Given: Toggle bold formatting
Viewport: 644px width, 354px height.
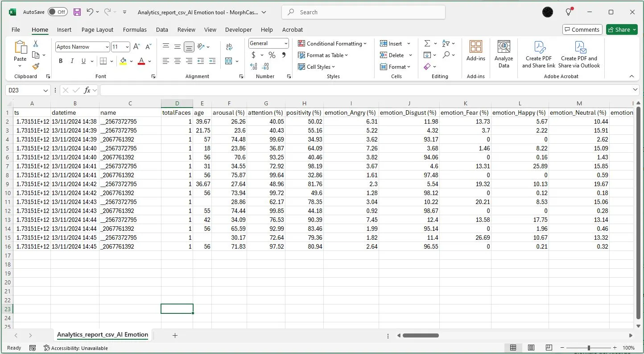Looking at the screenshot, I should point(61,61).
